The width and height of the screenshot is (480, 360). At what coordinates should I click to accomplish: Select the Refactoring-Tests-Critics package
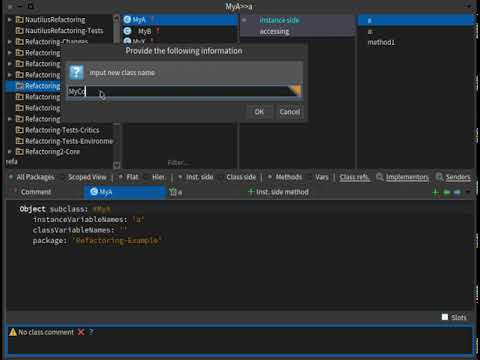pos(62,130)
